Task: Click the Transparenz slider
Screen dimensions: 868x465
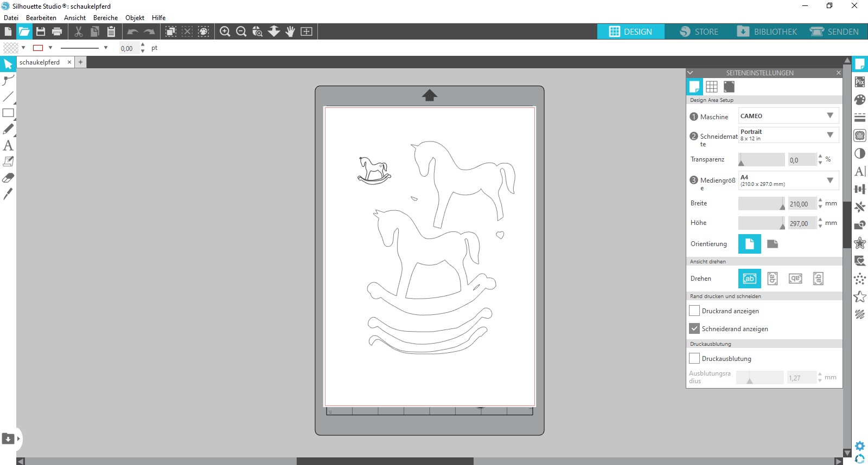Action: [761, 160]
